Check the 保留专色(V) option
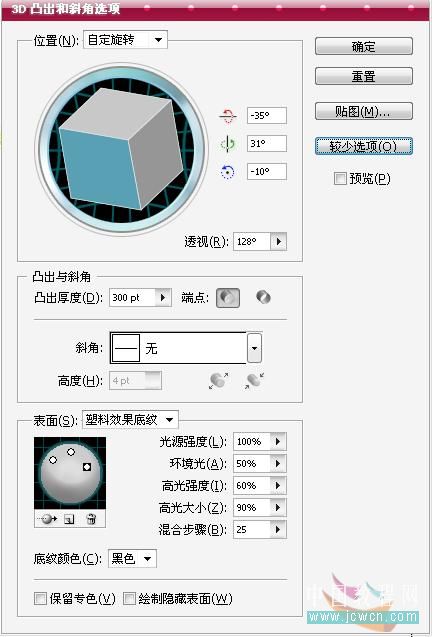 [40, 598]
